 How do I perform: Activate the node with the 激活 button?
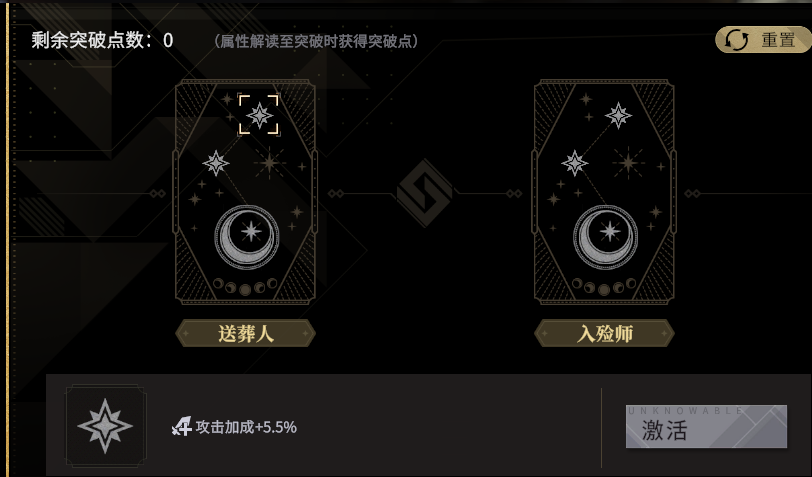pos(706,426)
